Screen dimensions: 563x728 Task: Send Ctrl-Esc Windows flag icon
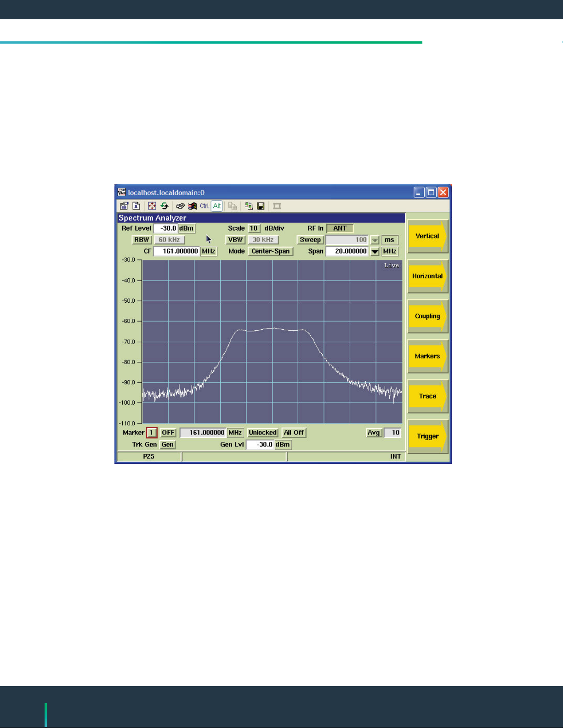click(x=192, y=206)
